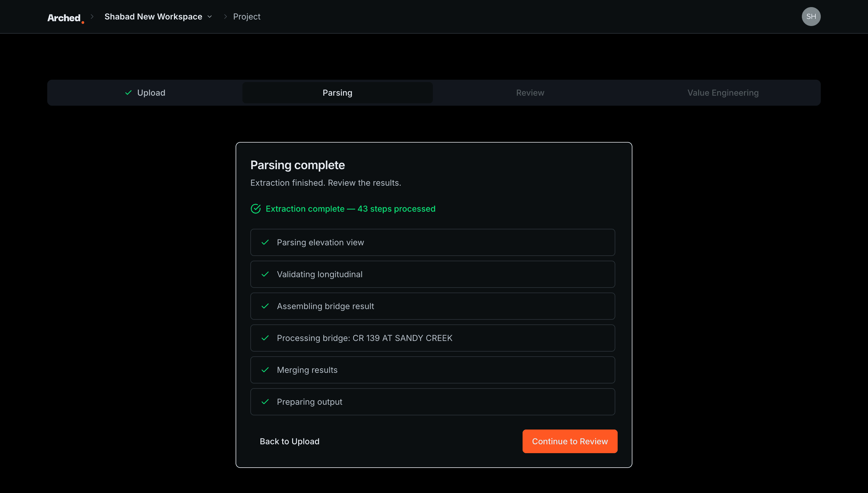Click Back to Upload
This screenshot has height=493, width=868.
coord(289,441)
